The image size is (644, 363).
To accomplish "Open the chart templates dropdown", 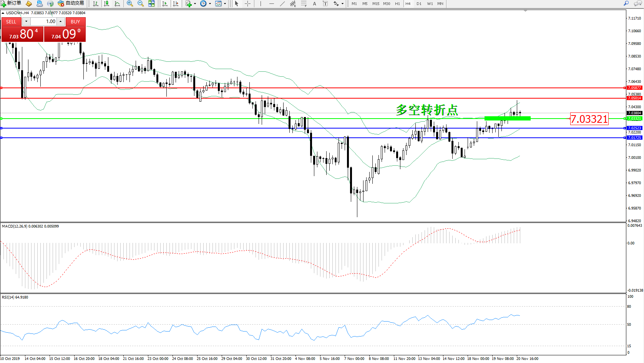I will [225, 4].
